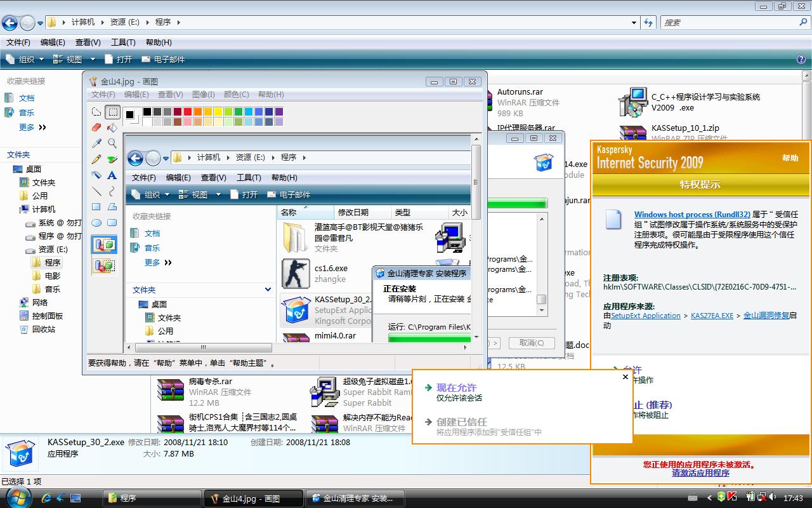
Task: Select the Pick Color eyedropper tool
Action: point(96,144)
